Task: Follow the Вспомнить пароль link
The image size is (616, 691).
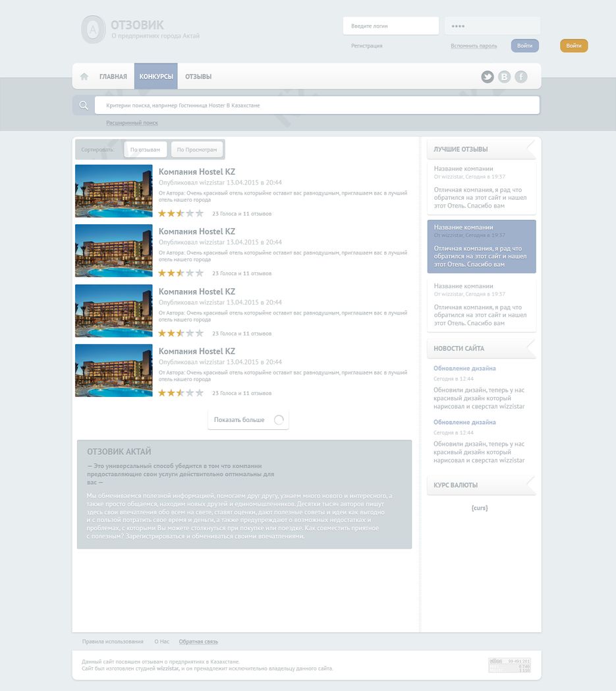Action: tap(474, 46)
